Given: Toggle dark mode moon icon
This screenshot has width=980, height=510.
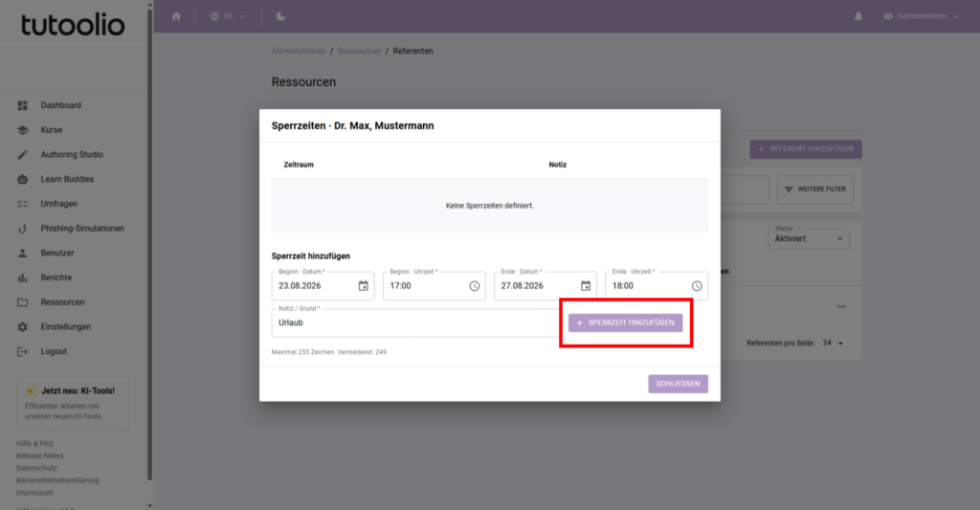Looking at the screenshot, I should [x=280, y=16].
